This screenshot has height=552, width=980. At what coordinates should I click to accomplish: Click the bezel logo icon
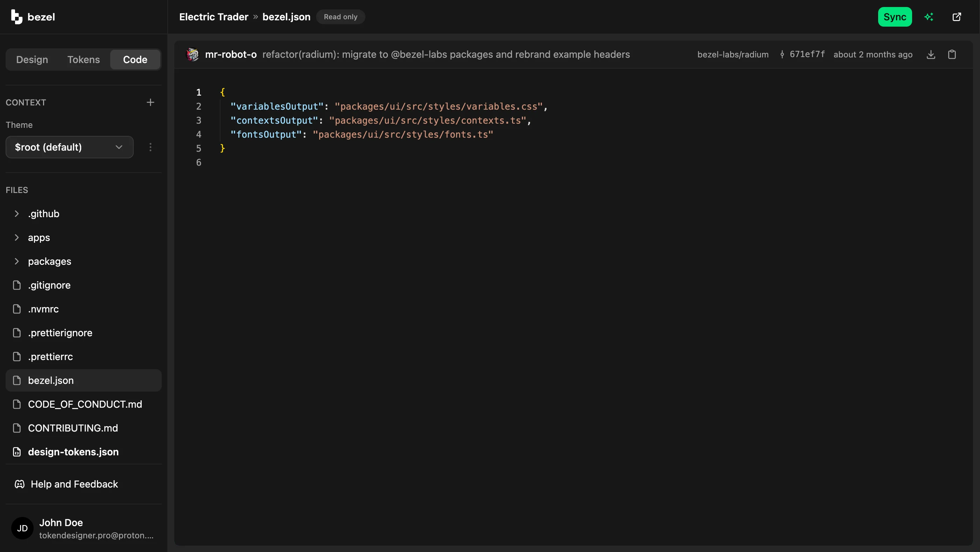tap(16, 17)
